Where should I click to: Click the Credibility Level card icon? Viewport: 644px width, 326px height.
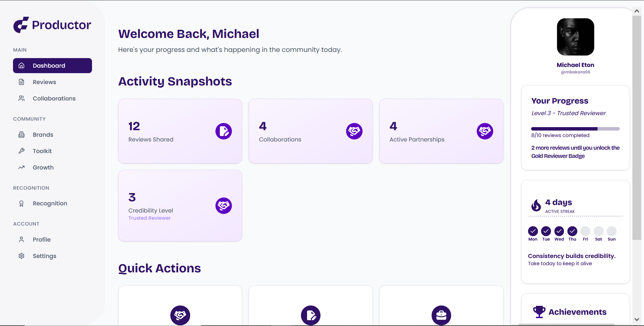pos(224,205)
